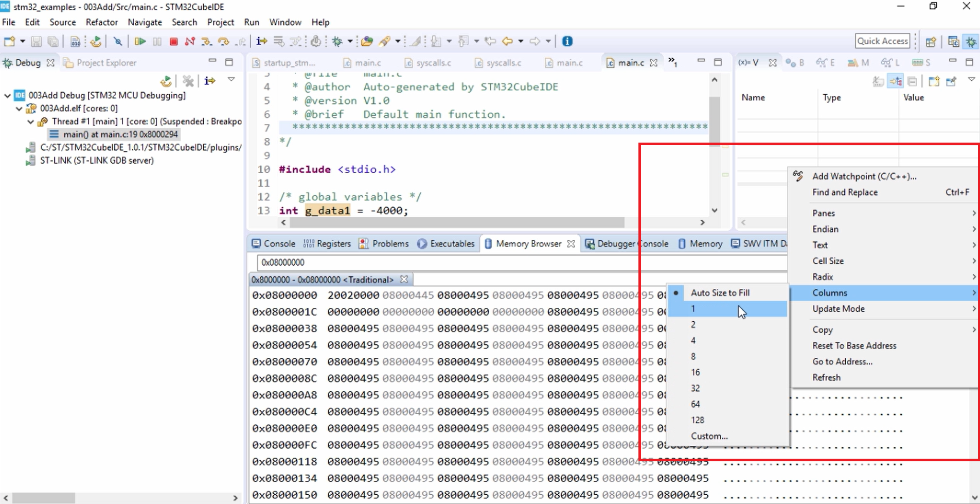
Task: Switch to the Registers tab
Action: pyautogui.click(x=332, y=244)
